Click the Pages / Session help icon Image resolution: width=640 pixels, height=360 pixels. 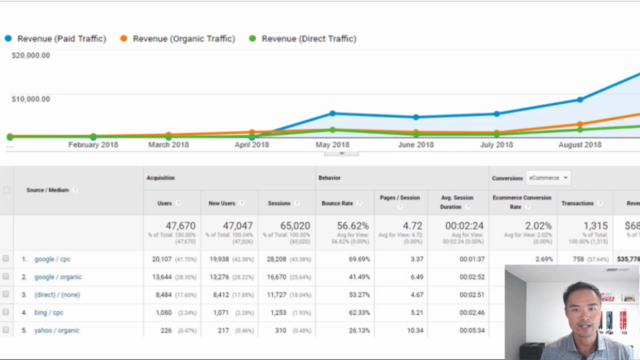400,207
